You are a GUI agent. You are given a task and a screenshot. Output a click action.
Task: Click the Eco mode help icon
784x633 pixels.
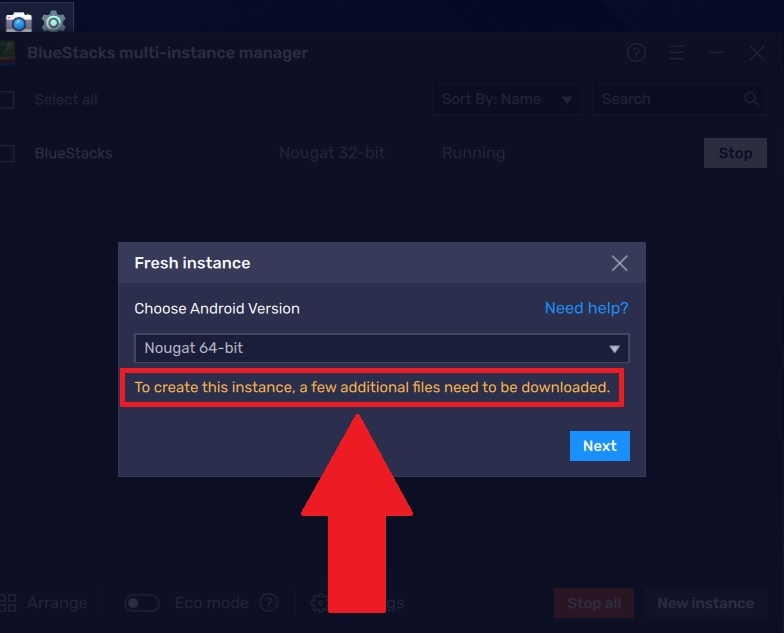coord(268,603)
